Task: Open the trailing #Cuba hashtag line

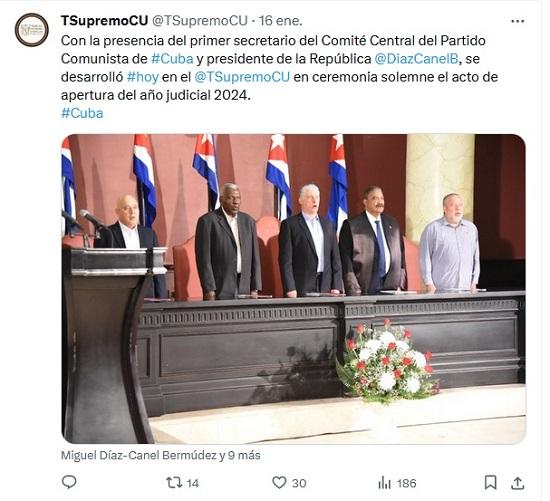Action: [82, 113]
